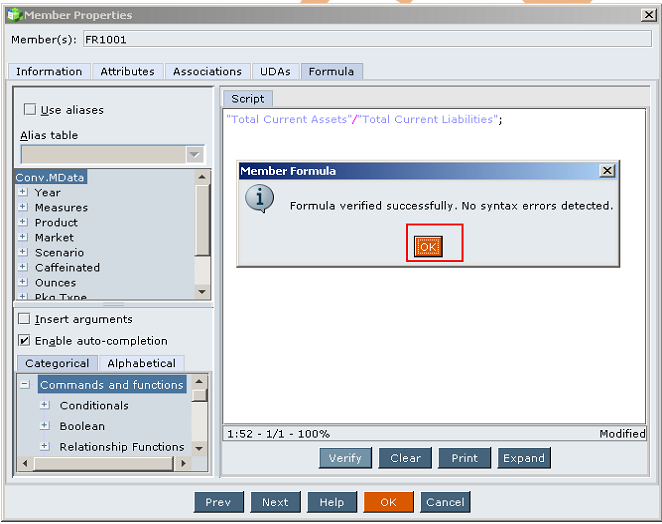The width and height of the screenshot is (662, 524).
Task: Confirm Member Properties with orange OK
Action: pos(388,502)
